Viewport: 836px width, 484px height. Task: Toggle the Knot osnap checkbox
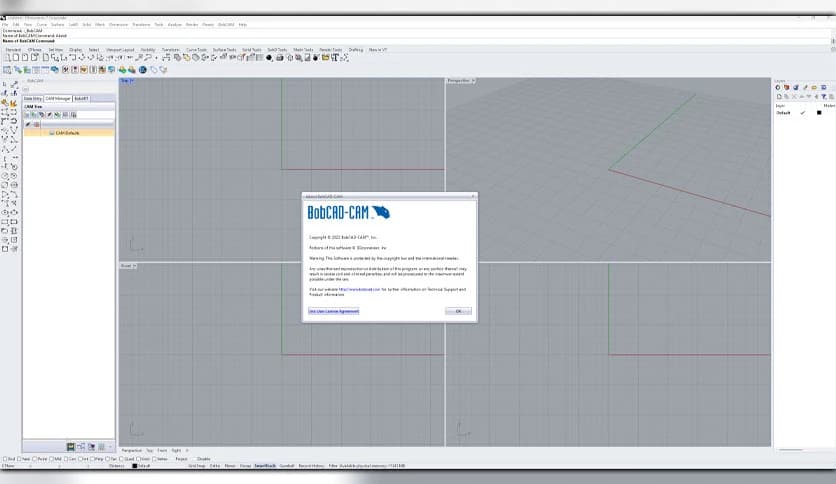point(138,459)
